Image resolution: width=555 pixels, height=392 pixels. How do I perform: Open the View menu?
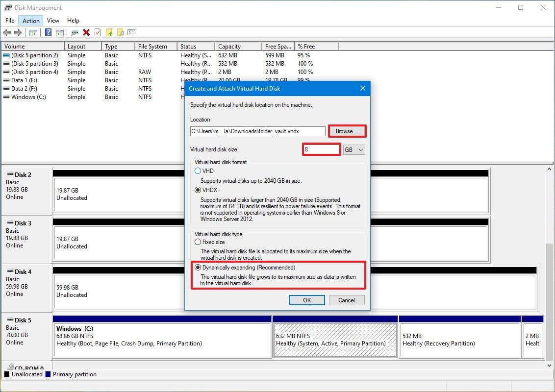pyautogui.click(x=53, y=20)
